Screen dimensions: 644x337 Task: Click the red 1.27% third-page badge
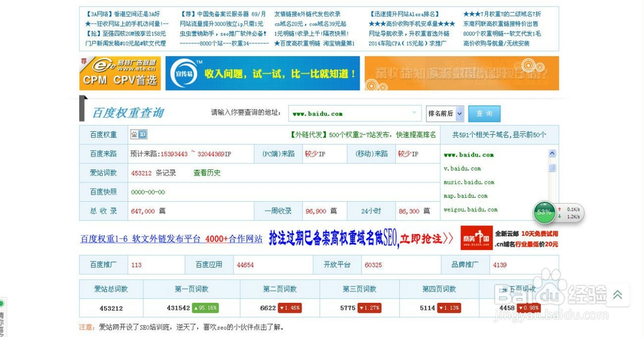(x=369, y=308)
